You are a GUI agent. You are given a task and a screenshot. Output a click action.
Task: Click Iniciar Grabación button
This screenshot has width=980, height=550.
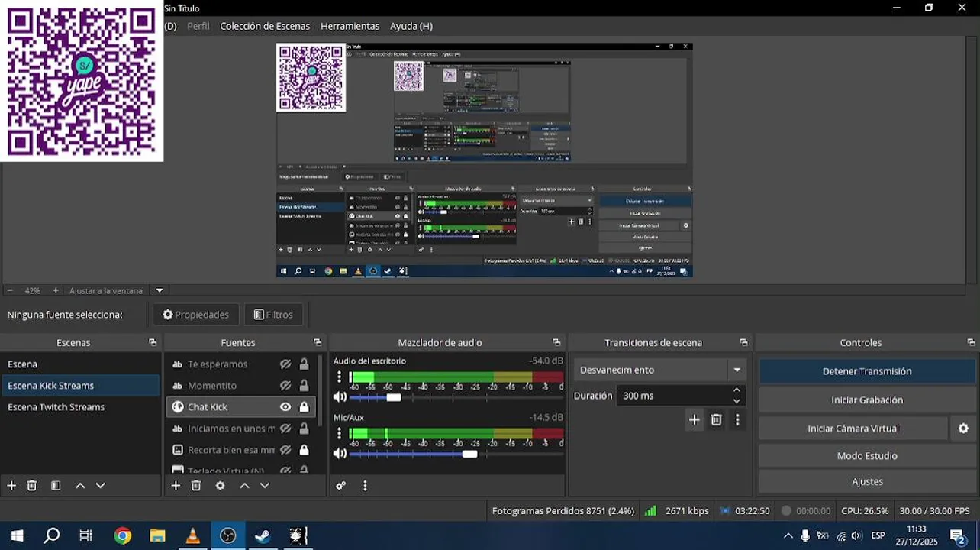tap(867, 400)
